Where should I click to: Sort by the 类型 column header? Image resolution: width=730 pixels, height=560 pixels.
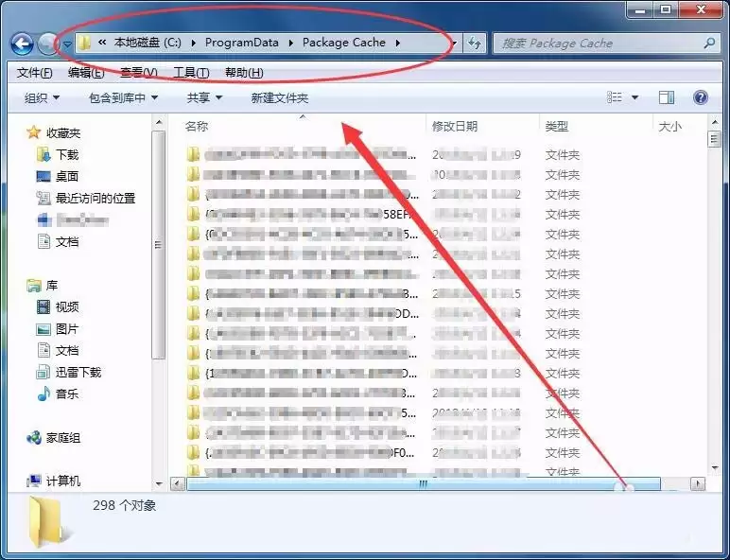tap(556, 126)
